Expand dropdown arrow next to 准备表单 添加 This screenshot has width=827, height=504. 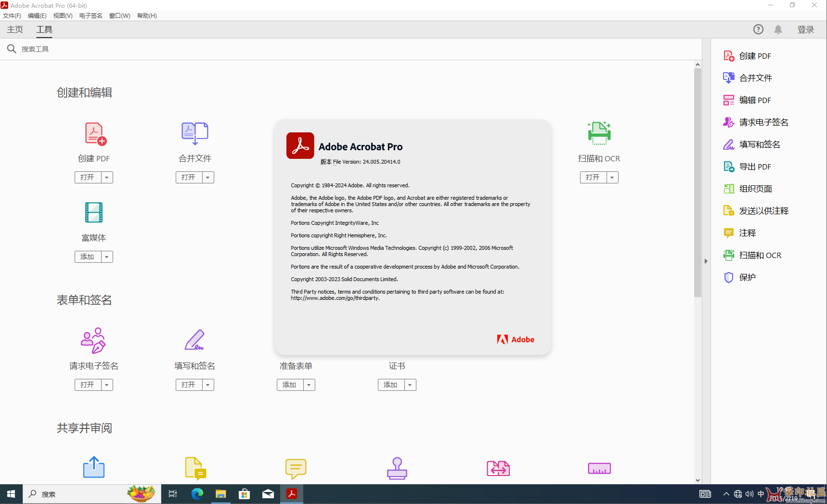[x=309, y=385]
